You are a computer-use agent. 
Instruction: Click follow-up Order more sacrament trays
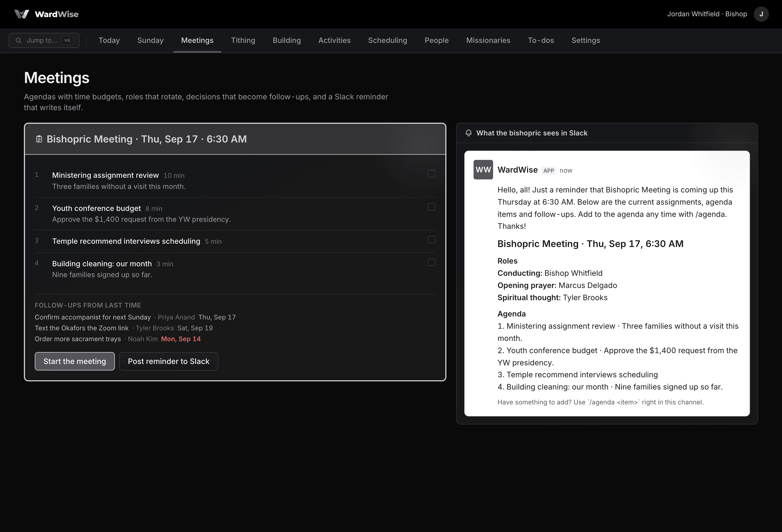click(x=78, y=339)
